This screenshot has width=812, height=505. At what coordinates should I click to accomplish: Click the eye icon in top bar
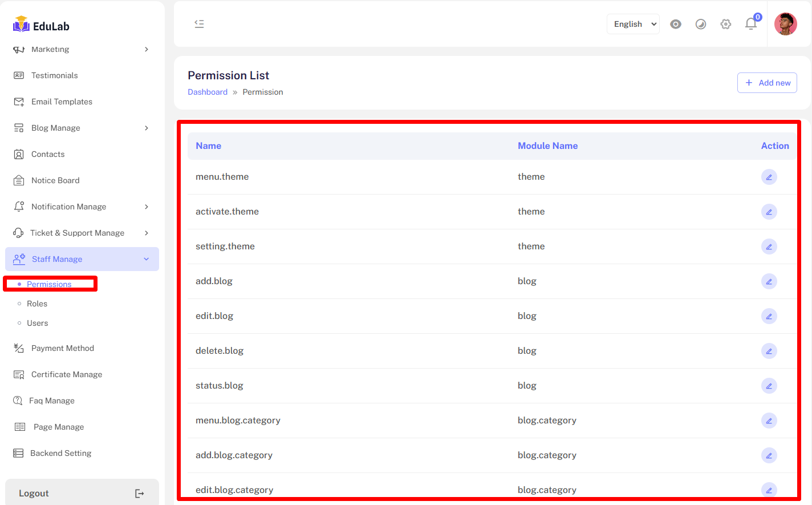click(x=676, y=24)
